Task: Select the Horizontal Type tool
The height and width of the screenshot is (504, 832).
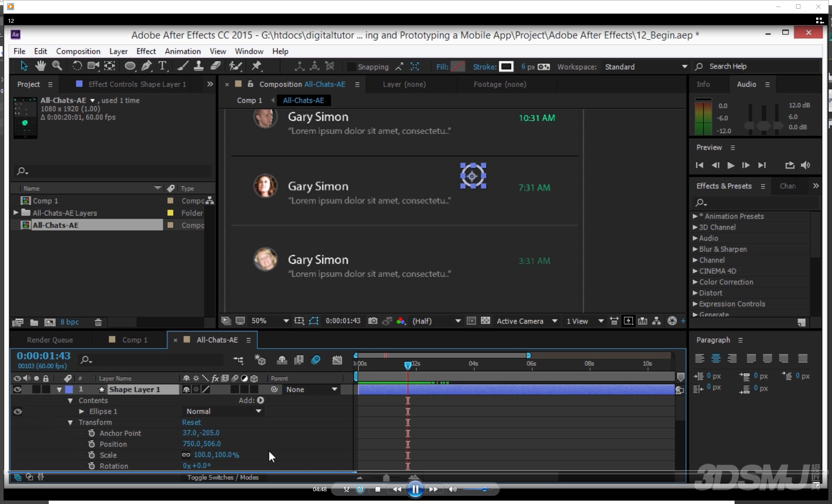Action: pyautogui.click(x=162, y=66)
